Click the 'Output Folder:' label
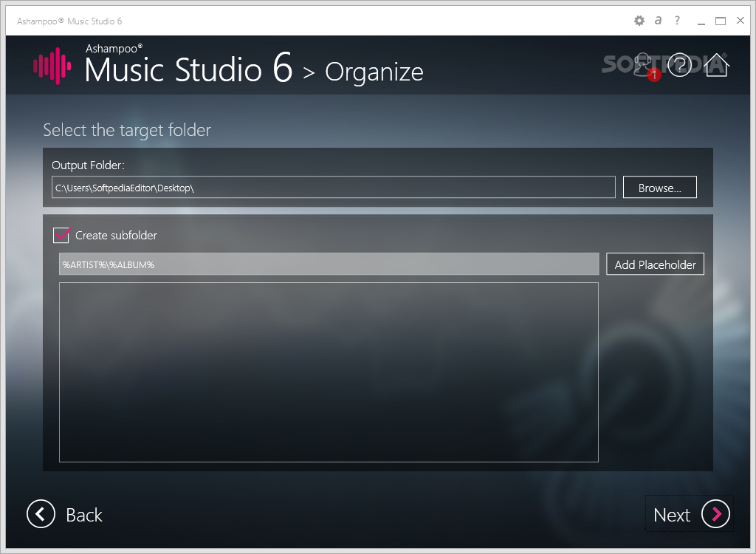The image size is (756, 554). 89,165
